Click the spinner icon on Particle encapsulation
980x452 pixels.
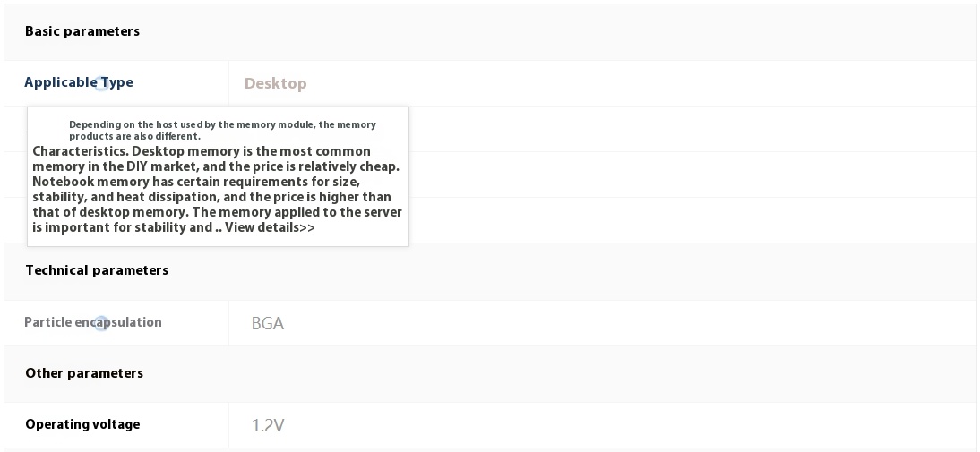[101, 323]
